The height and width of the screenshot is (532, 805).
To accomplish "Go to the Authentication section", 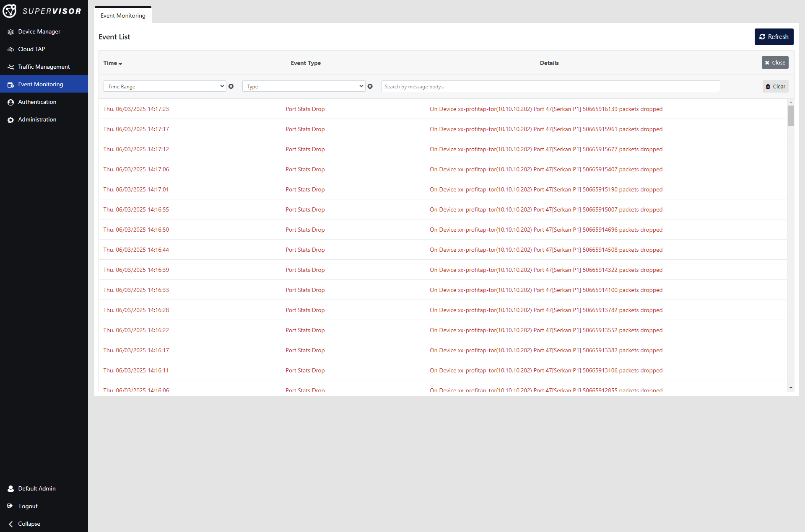I will (37, 102).
